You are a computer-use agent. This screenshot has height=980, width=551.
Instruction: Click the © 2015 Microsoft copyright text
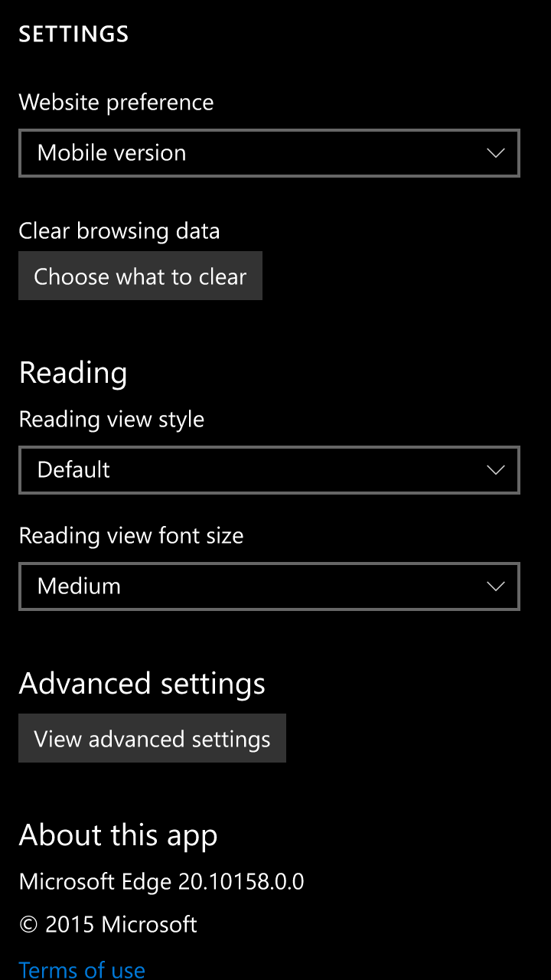108,924
